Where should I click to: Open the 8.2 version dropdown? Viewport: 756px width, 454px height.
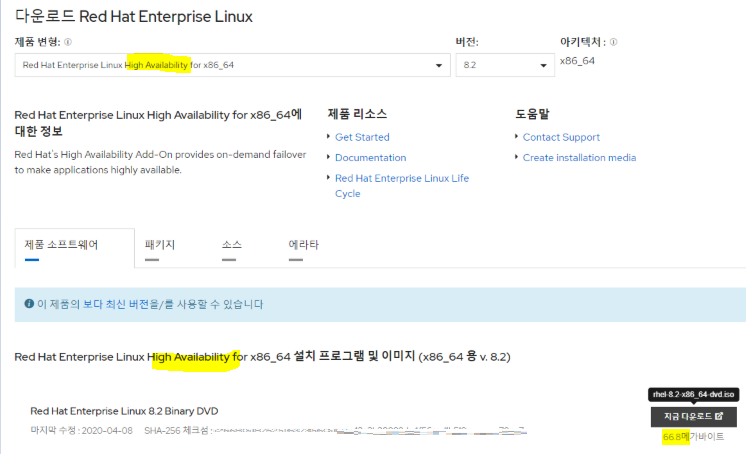point(505,65)
